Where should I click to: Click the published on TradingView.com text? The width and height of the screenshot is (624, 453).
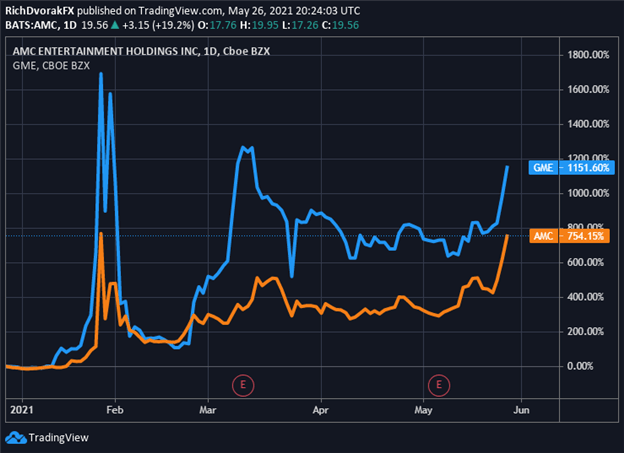coord(151,11)
